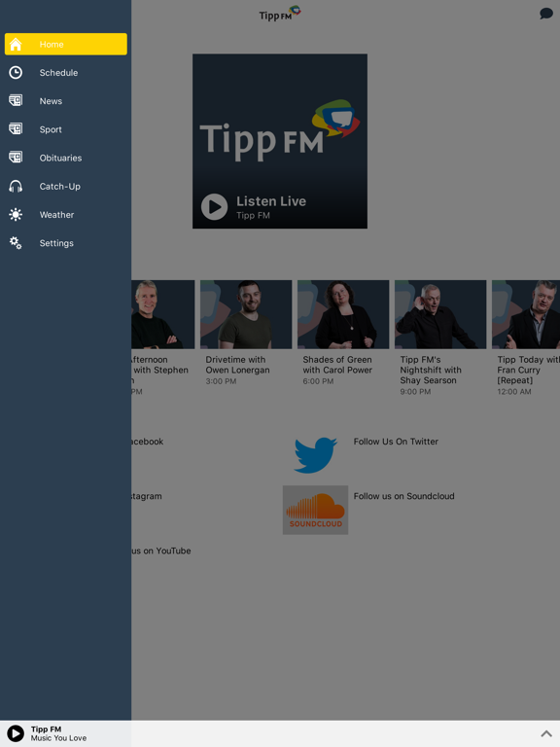Screen dimensions: 560x747
Task: Click the Obituaries newspaper icon
Action: point(16,158)
